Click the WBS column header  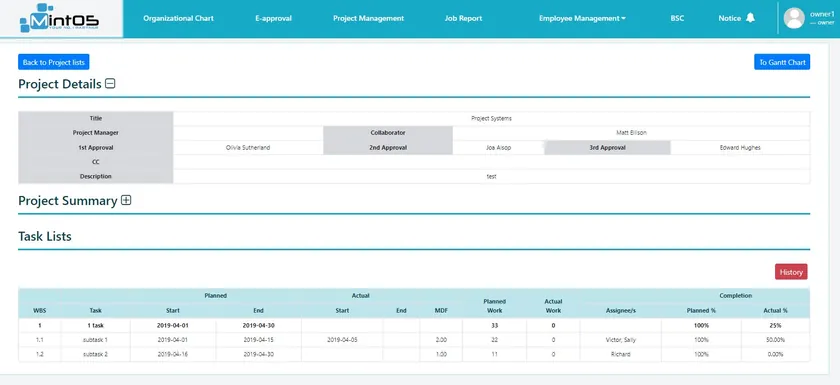pyautogui.click(x=40, y=310)
